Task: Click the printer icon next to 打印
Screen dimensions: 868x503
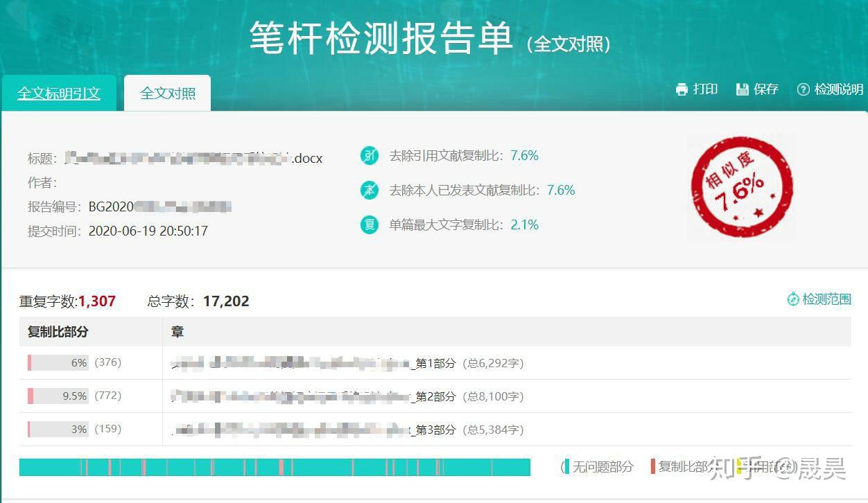Action: (x=682, y=89)
